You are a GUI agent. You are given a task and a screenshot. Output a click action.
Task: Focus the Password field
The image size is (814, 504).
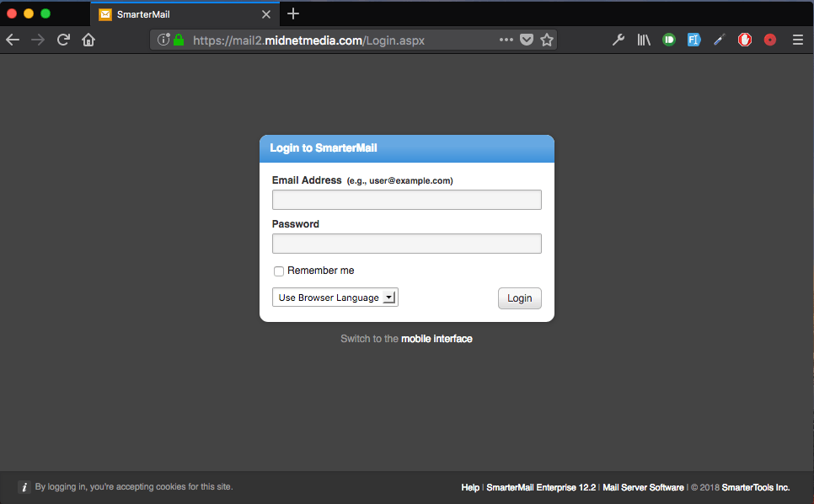pyautogui.click(x=406, y=243)
